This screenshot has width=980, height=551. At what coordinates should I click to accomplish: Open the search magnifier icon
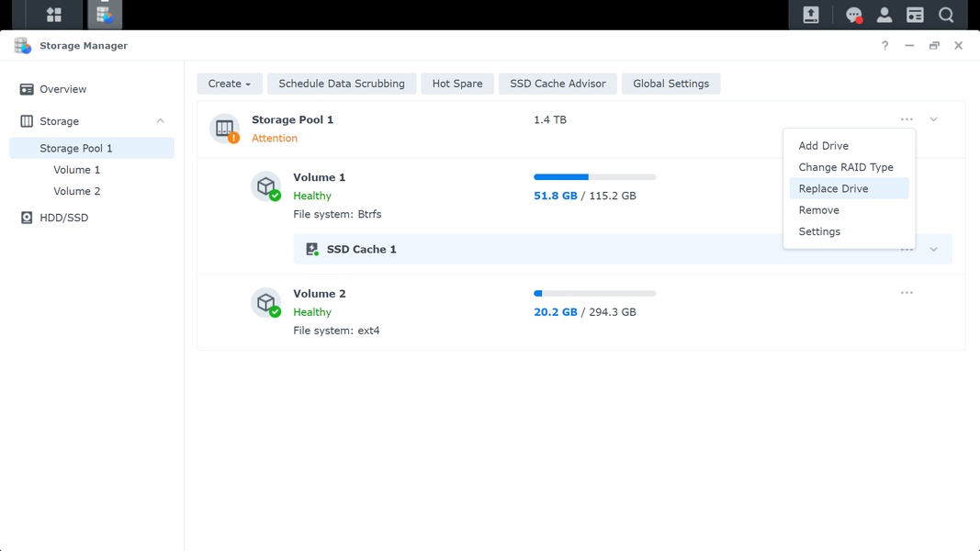click(946, 15)
